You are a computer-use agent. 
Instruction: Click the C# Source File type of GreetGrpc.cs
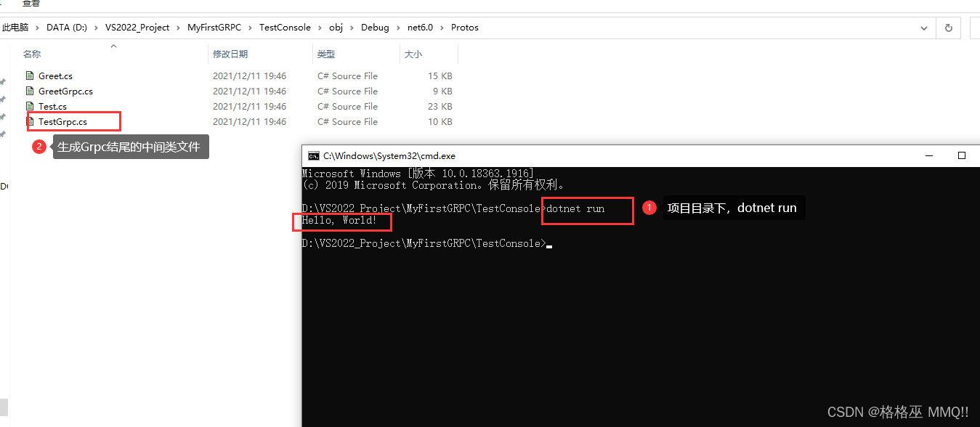click(x=347, y=91)
